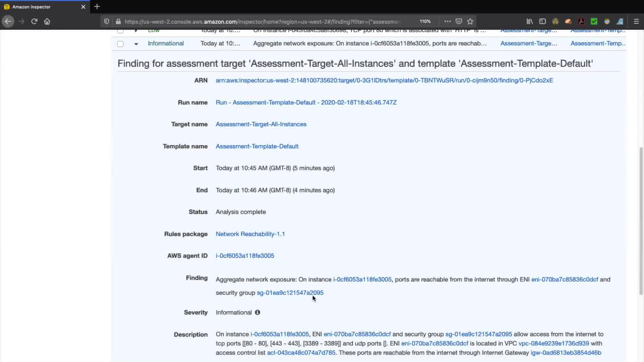Open the Firefox hamburger menu
Viewport: 644px width, 362px height.
[x=636, y=21]
